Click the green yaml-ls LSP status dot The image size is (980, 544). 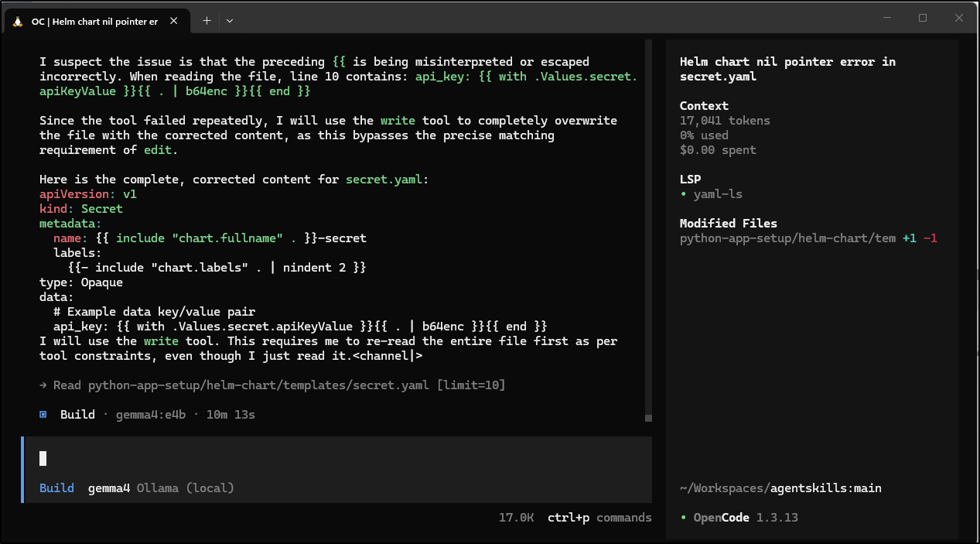[x=684, y=194]
